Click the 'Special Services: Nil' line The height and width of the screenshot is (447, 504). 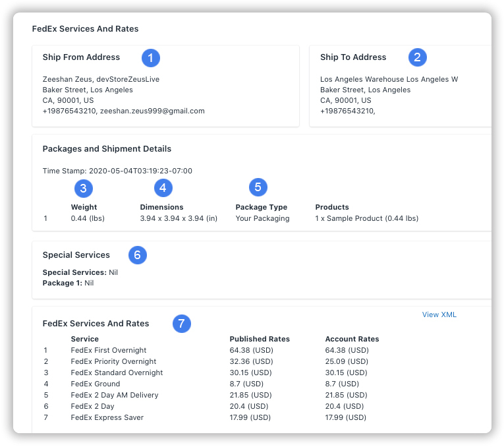80,272
